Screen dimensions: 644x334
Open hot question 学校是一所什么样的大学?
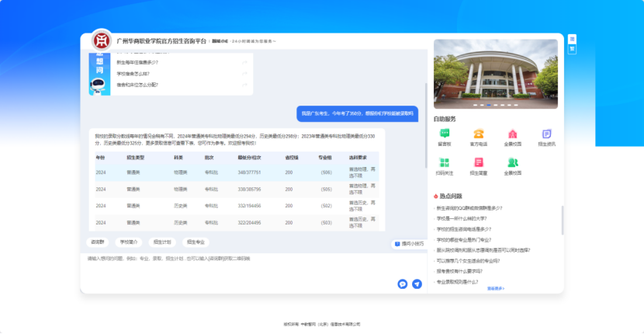point(469,218)
